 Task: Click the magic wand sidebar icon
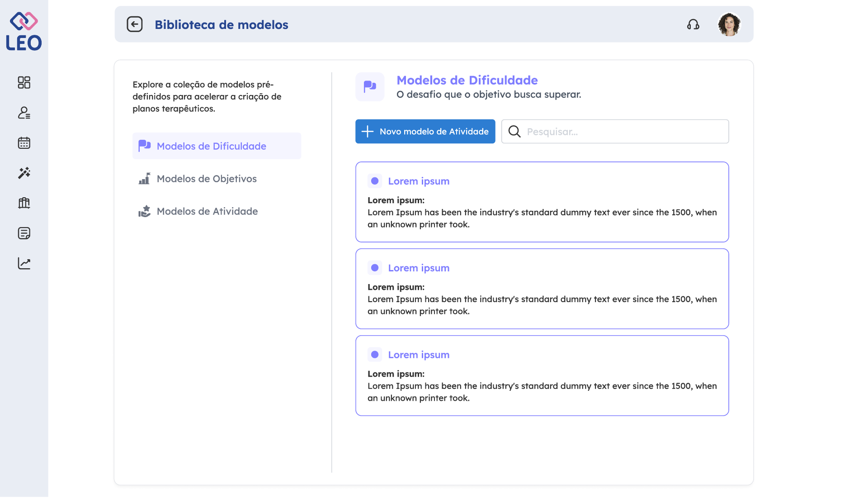(x=24, y=173)
